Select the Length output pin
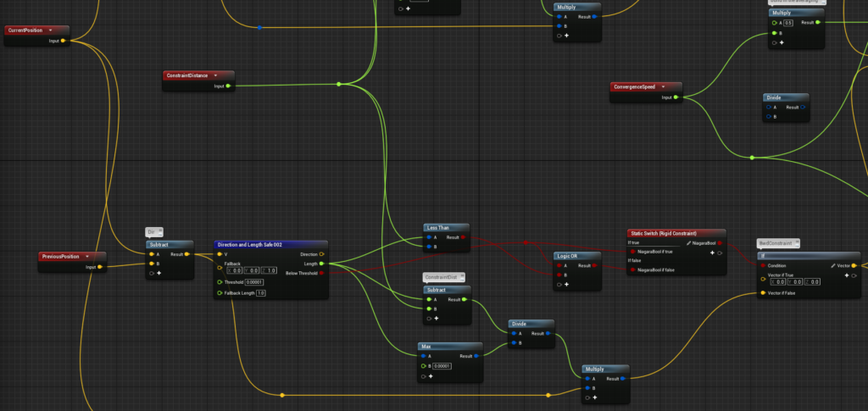This screenshot has width=868, height=411. [321, 264]
